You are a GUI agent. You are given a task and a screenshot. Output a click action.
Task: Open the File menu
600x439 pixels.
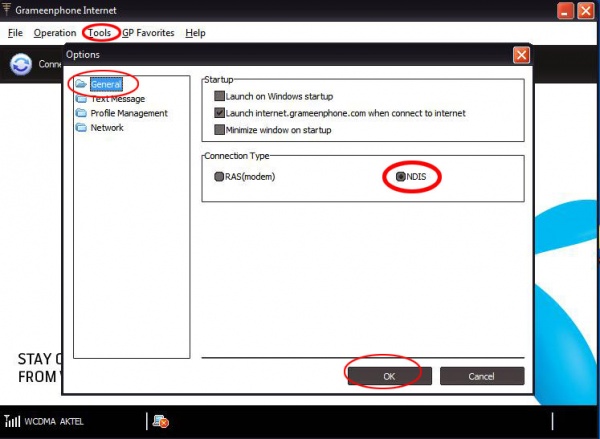[x=15, y=33]
